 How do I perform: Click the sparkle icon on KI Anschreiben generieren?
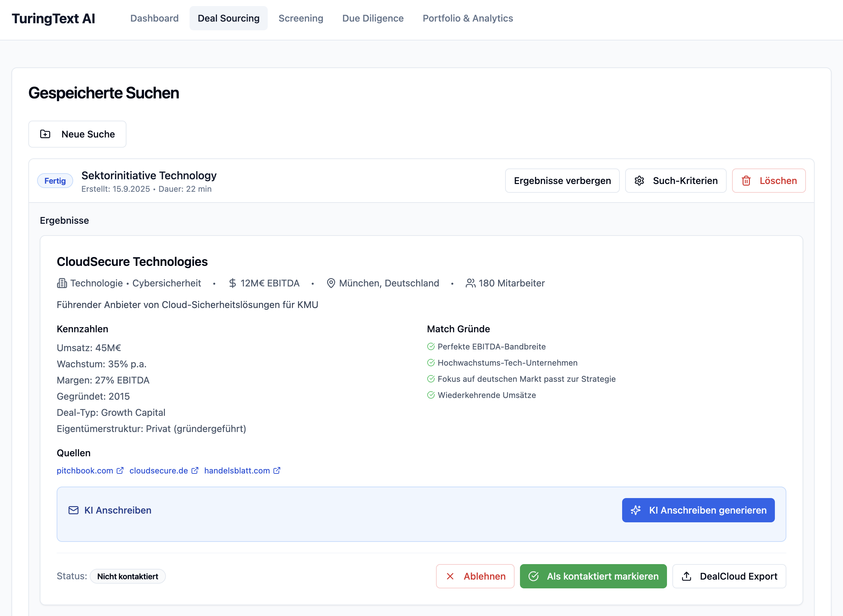636,510
